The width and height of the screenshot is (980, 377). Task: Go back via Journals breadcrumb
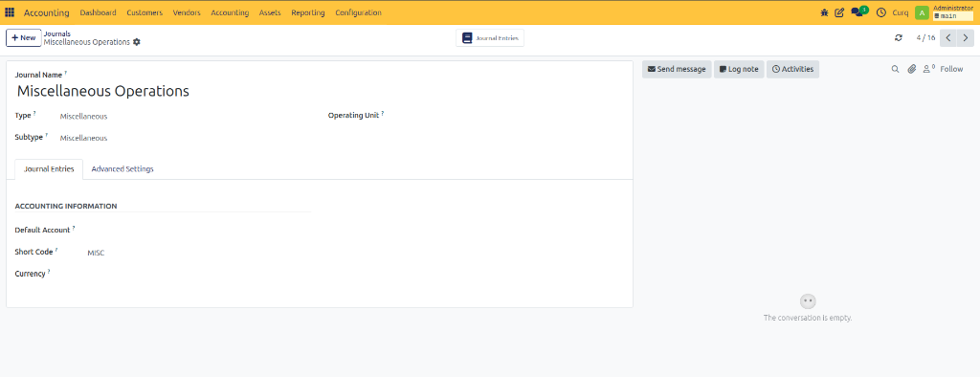56,33
